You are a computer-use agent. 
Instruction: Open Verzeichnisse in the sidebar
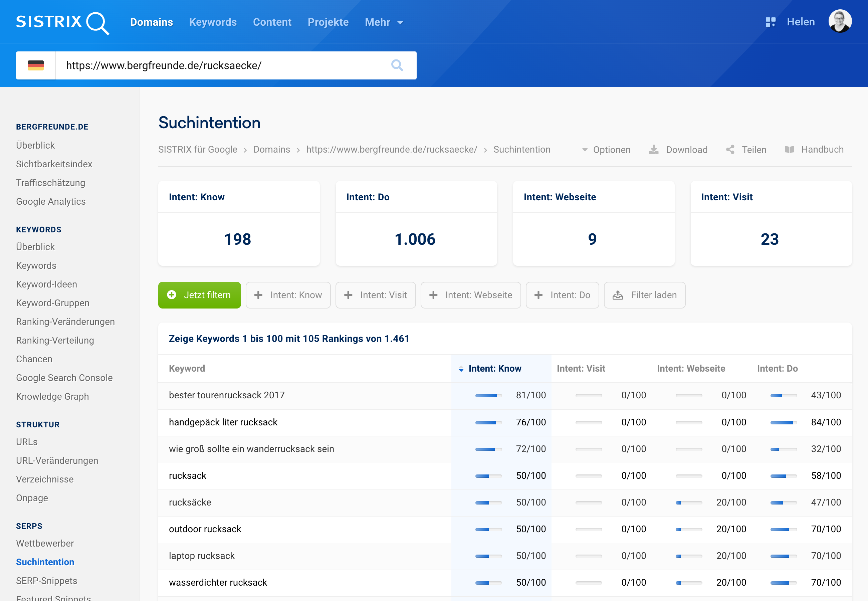(x=45, y=480)
